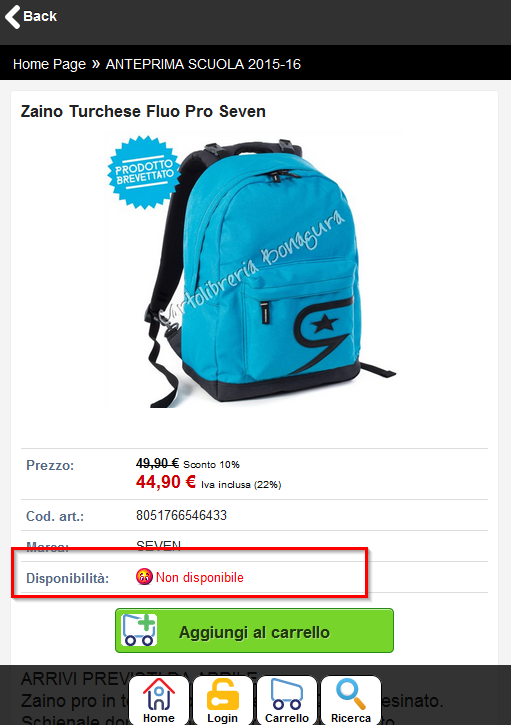Click the Disponibilità row label

pos(68,578)
